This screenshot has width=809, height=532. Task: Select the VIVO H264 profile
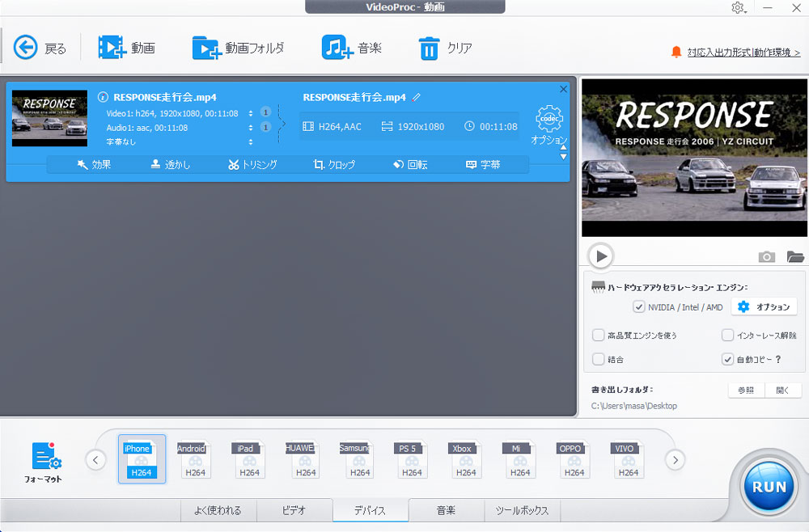click(x=629, y=458)
